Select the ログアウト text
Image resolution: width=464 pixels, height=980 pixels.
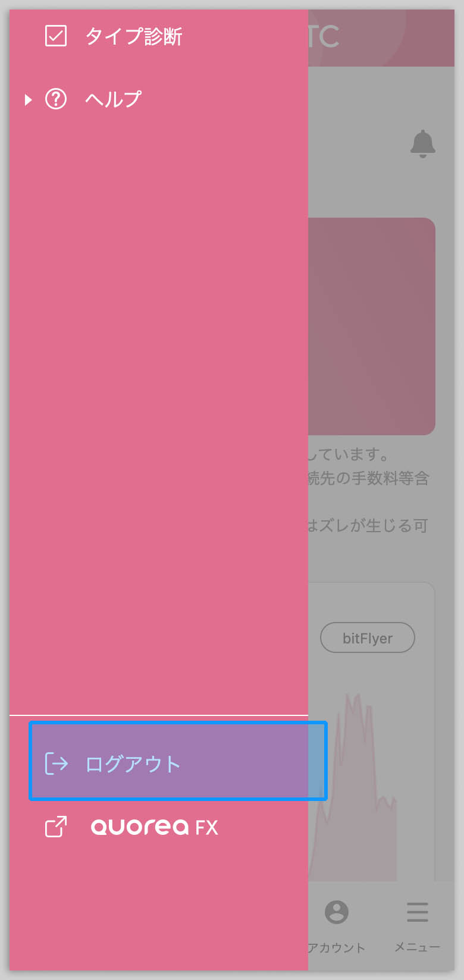pyautogui.click(x=133, y=764)
